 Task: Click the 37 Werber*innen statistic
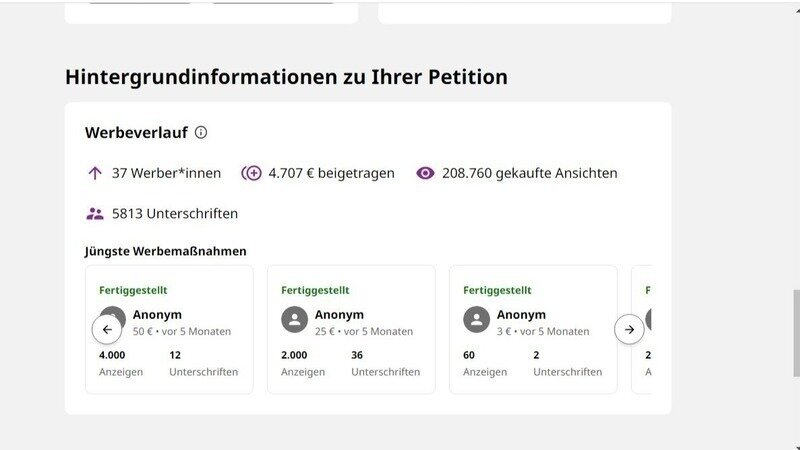coord(166,173)
